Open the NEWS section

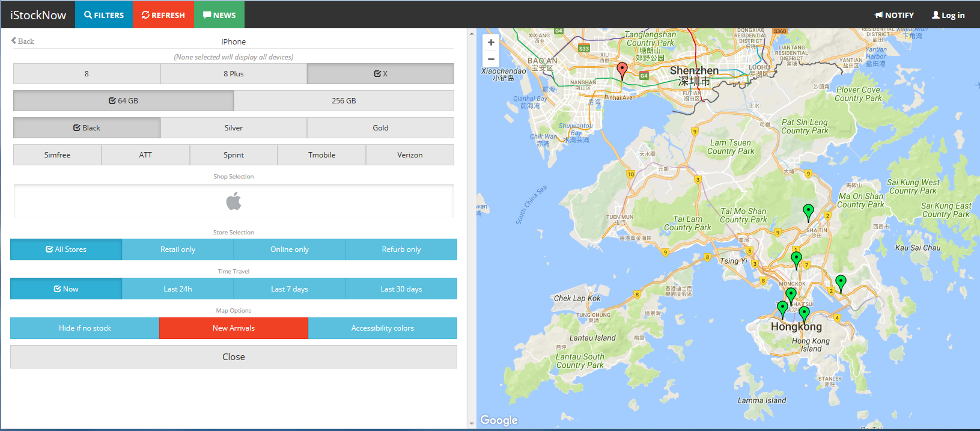(219, 15)
